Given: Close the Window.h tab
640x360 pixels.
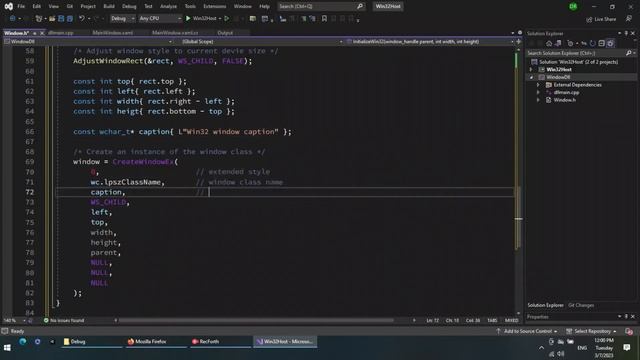Looking at the screenshot, I should (42, 33).
